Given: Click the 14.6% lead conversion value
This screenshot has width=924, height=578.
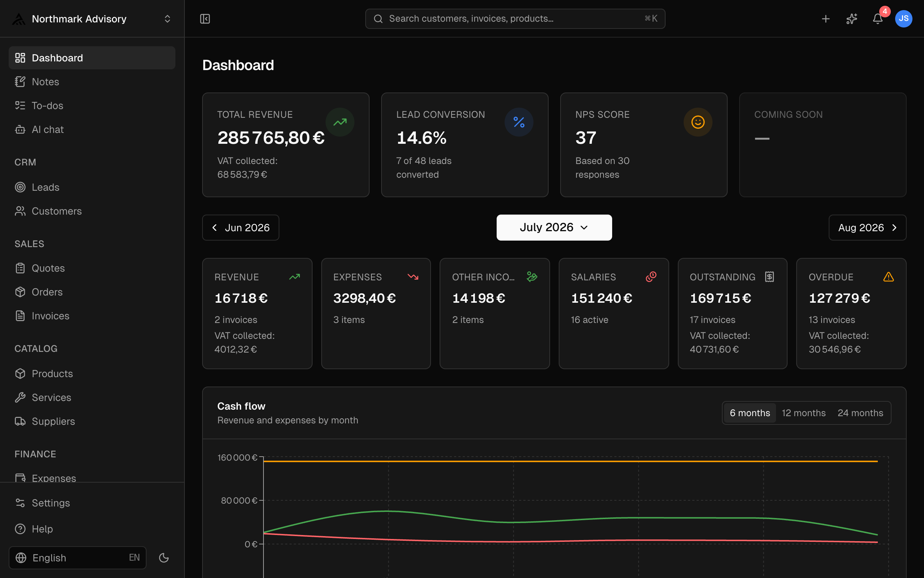Looking at the screenshot, I should [x=421, y=138].
